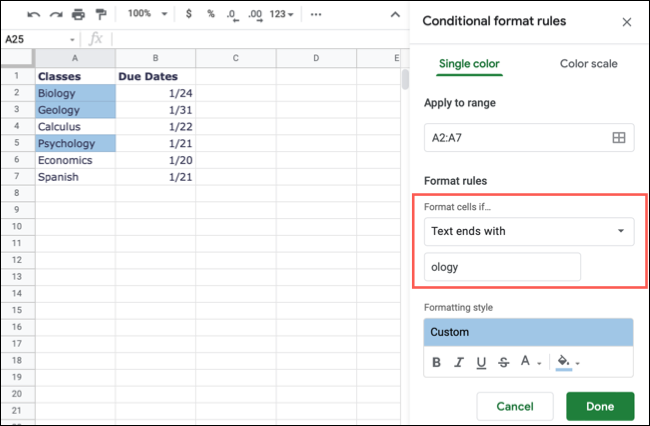Screen dimensions: 650x426
Task: Select the Single color tab
Action: [x=469, y=64]
